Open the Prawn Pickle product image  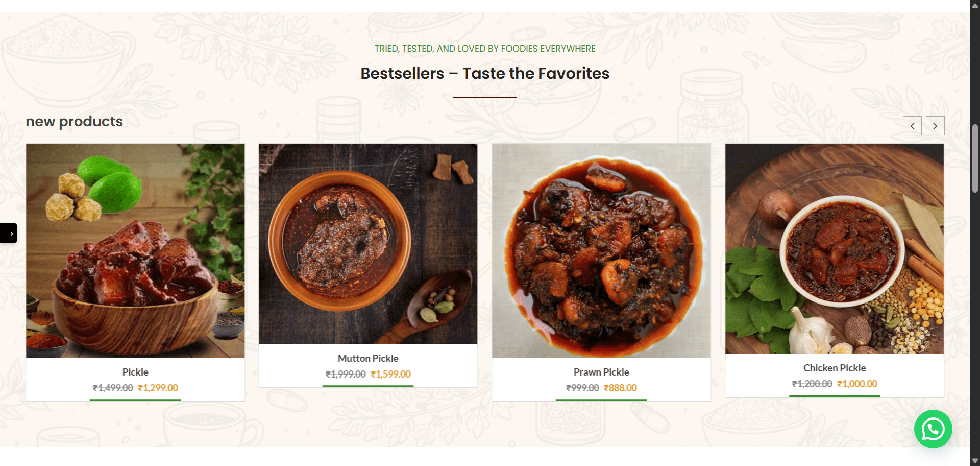(x=601, y=250)
